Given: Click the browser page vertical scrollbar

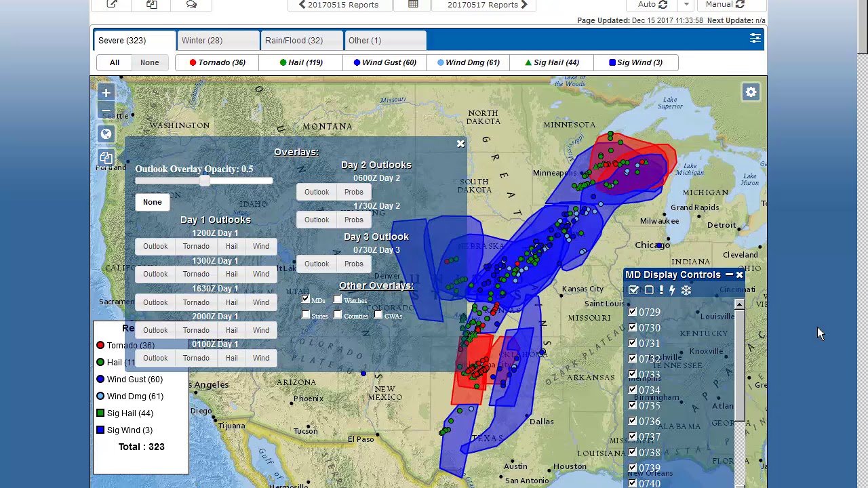Looking at the screenshot, I should pyautogui.click(x=862, y=27).
